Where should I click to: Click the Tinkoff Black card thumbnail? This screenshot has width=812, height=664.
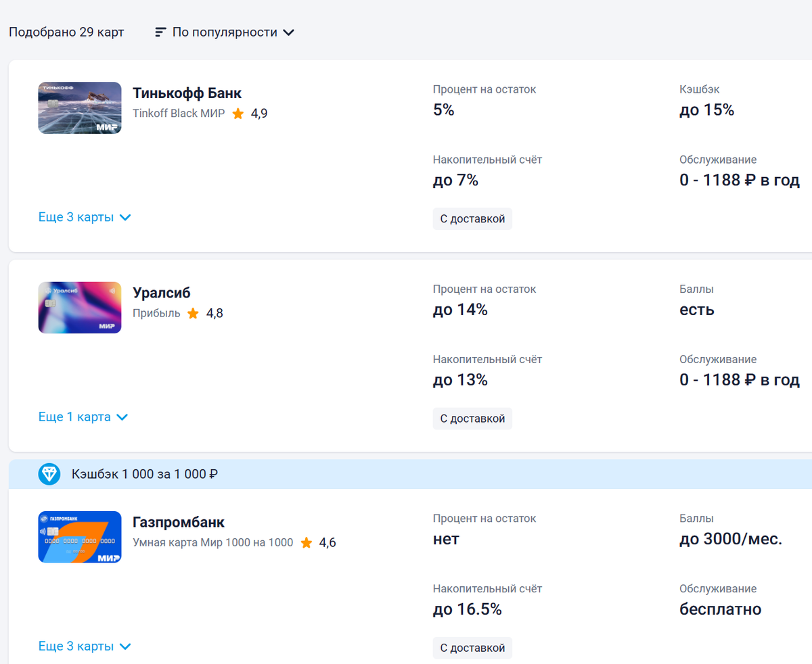[x=80, y=108]
